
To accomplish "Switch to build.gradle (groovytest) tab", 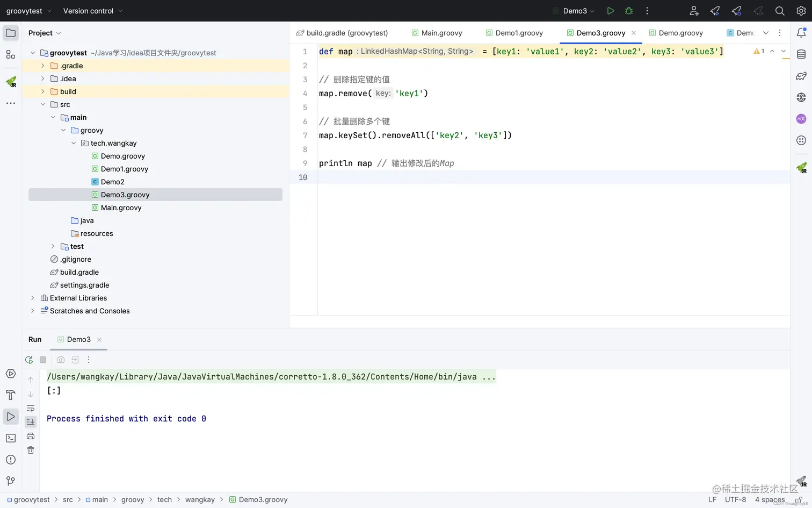I will click(x=342, y=33).
